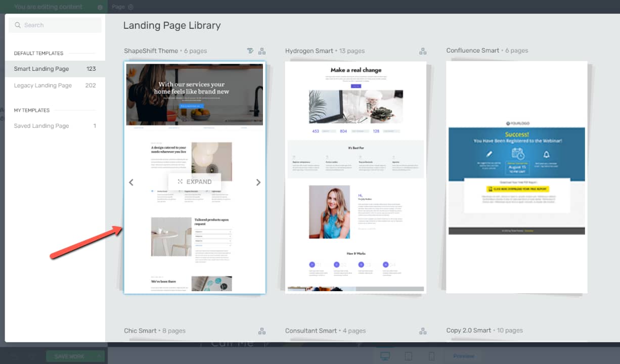Switch to desktop preview icon
This screenshot has width=620, height=364.
click(x=385, y=356)
